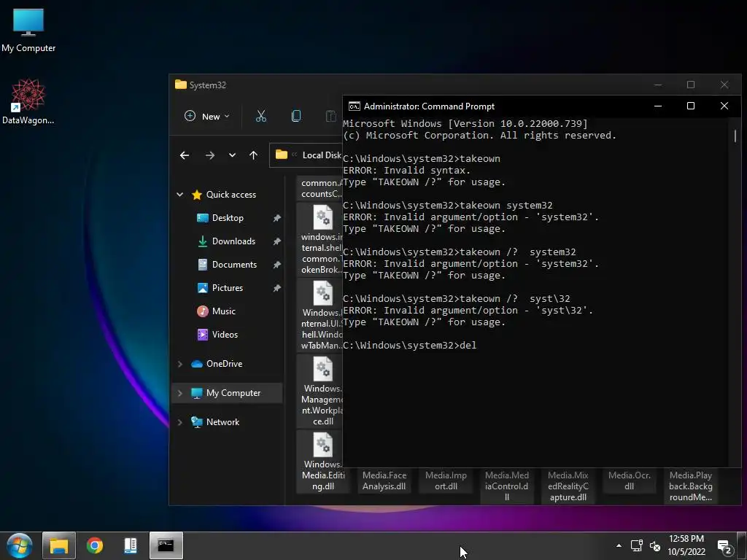Minimize the Command Prompt window
This screenshot has width=747, height=560.
658,106
